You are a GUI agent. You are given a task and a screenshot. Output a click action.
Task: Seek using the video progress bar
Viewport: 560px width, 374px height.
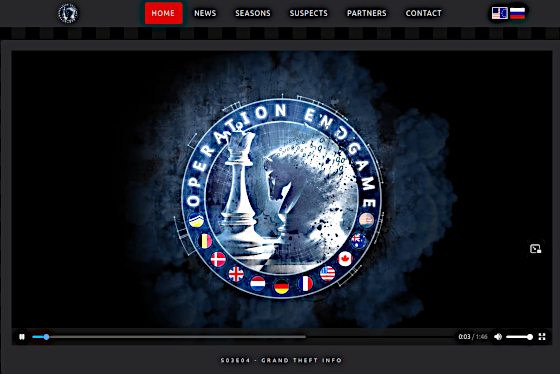tap(243, 337)
